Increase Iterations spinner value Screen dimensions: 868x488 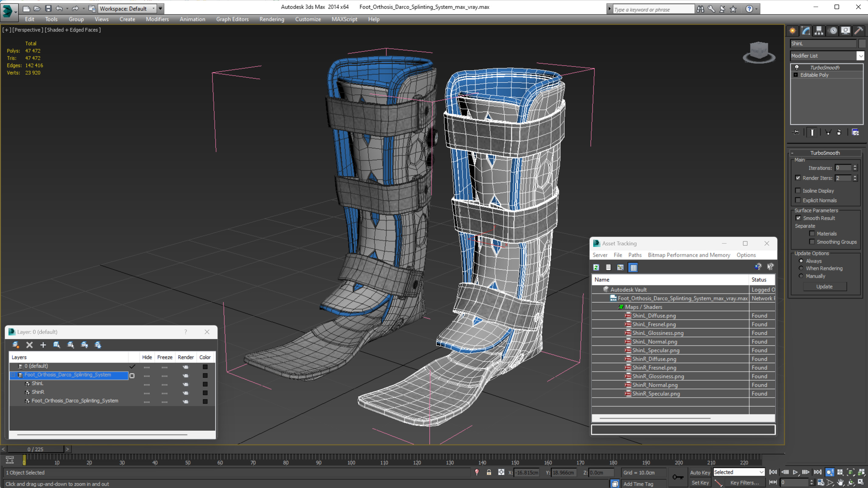coord(855,166)
